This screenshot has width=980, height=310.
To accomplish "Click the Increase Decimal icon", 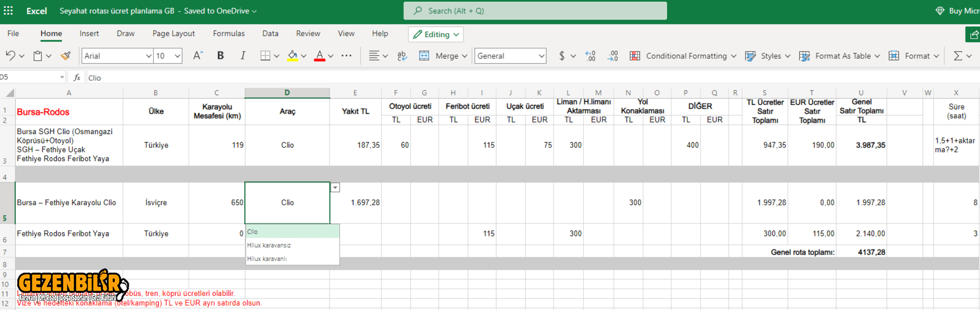I will pyautogui.click(x=590, y=56).
